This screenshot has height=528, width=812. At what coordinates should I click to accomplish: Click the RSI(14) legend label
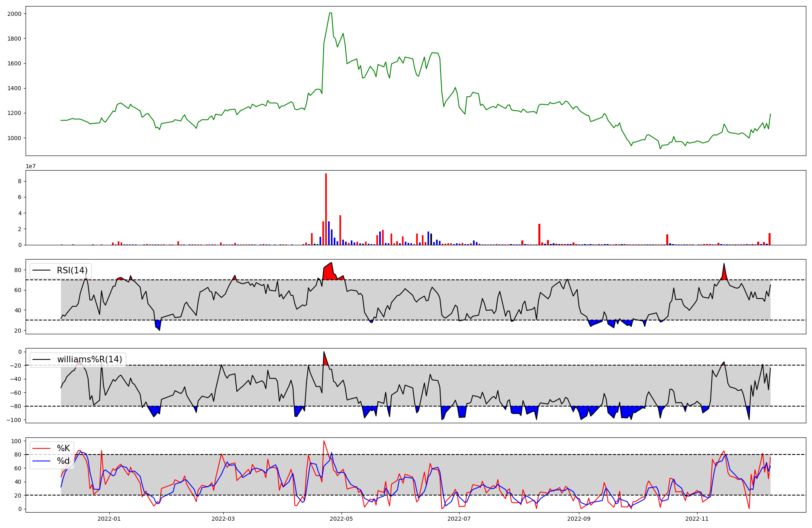[72, 270]
